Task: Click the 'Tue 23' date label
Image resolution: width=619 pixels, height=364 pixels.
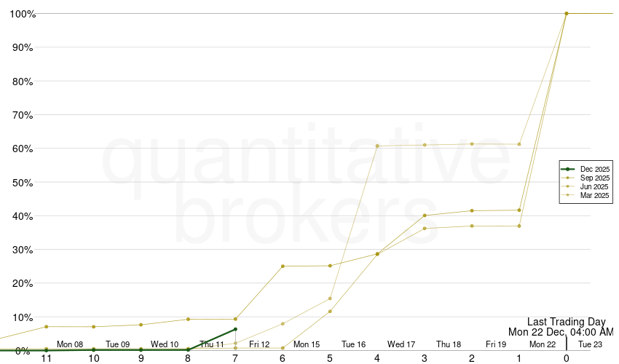Action: (590, 344)
